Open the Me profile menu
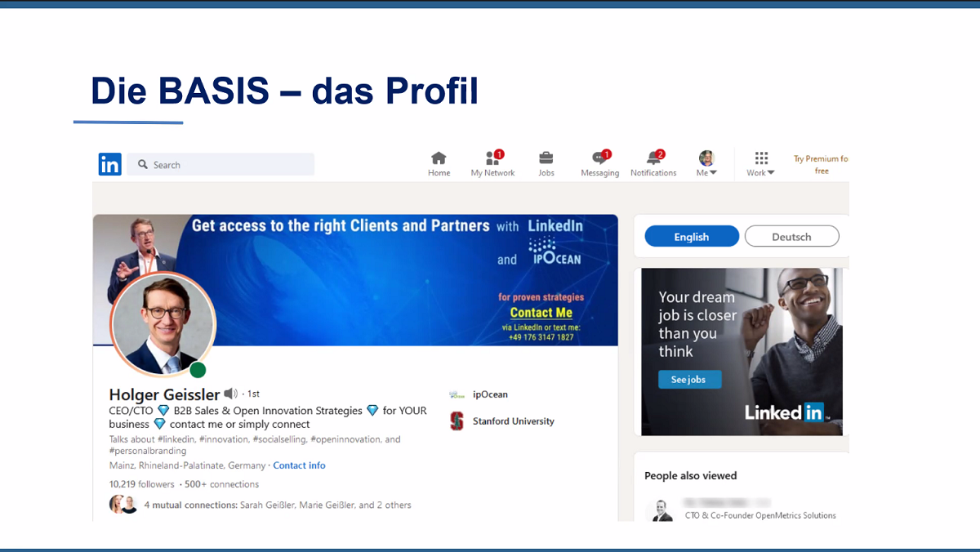 (x=706, y=164)
